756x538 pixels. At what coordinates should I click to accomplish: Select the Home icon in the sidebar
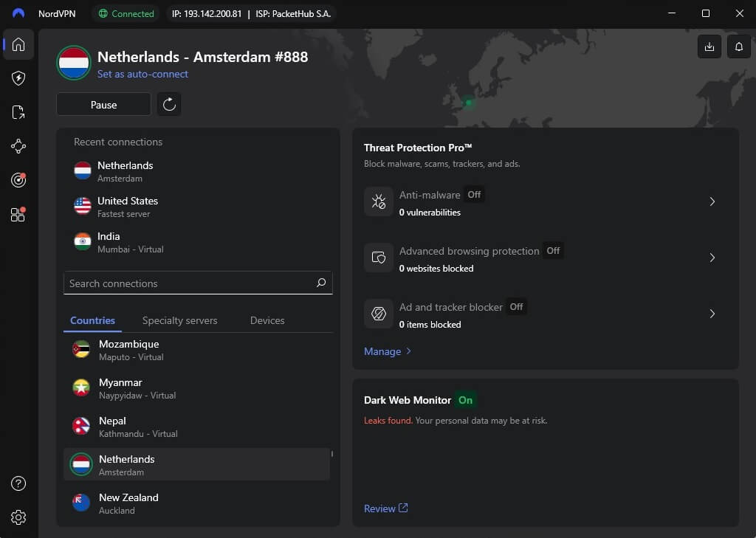[18, 44]
